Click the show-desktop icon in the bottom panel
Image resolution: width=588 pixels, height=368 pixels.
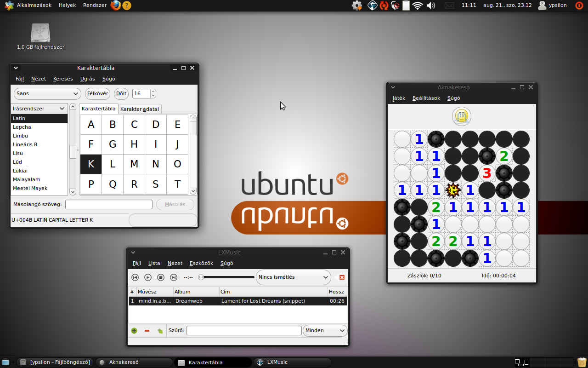pyautogui.click(x=6, y=362)
